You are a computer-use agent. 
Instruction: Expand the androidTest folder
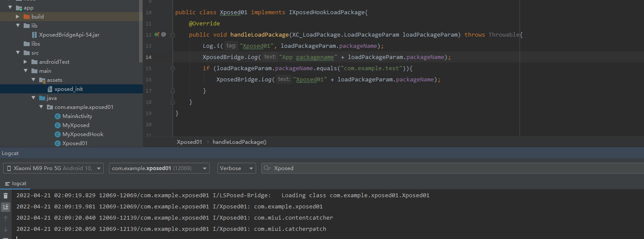tap(25, 62)
